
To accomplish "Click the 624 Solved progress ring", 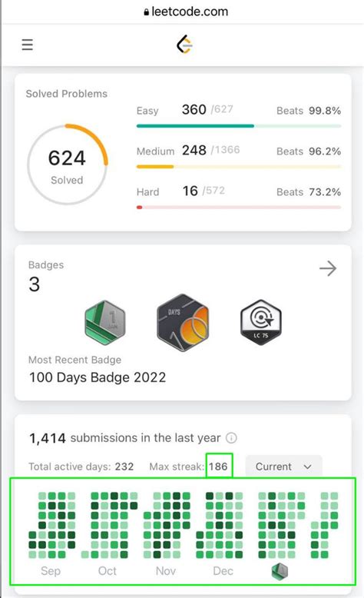I will (68, 164).
